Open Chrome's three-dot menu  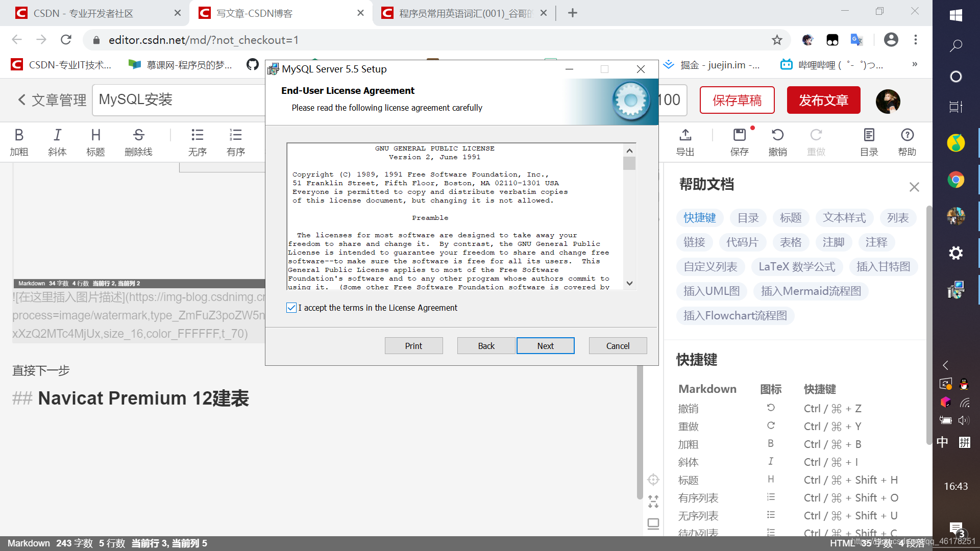pyautogui.click(x=916, y=40)
